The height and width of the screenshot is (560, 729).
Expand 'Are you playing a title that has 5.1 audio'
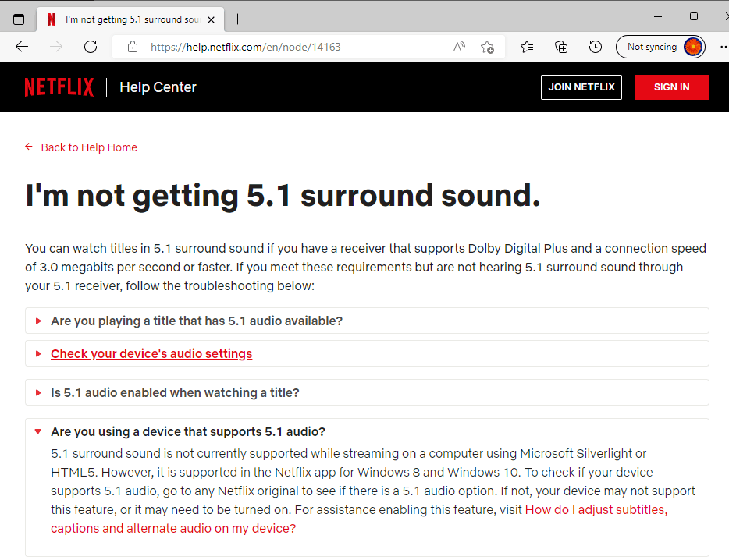click(367, 321)
